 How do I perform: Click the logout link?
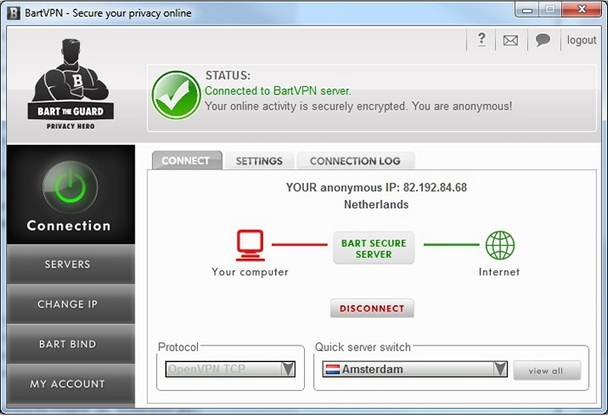(x=581, y=40)
